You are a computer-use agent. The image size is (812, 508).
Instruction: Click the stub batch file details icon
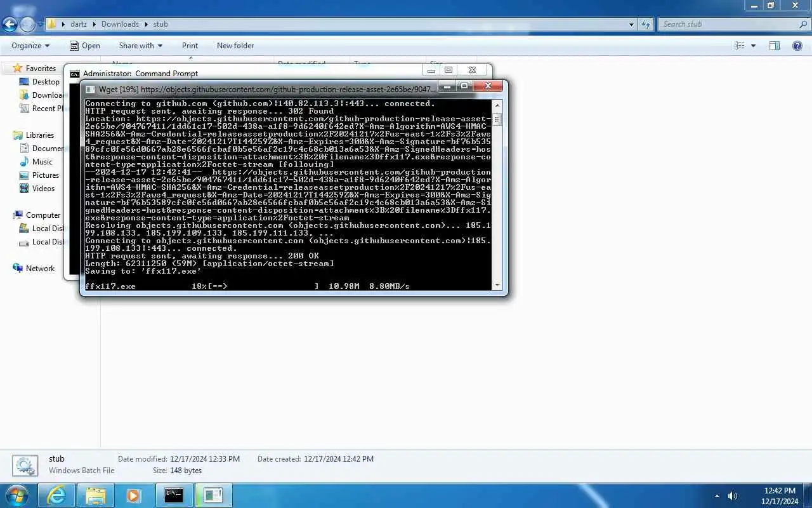(x=25, y=466)
